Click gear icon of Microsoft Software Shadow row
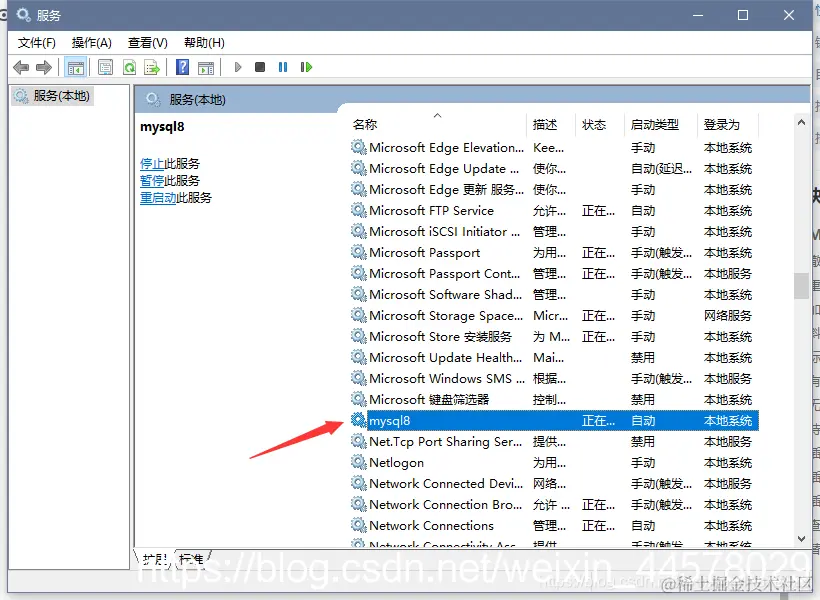 point(358,295)
